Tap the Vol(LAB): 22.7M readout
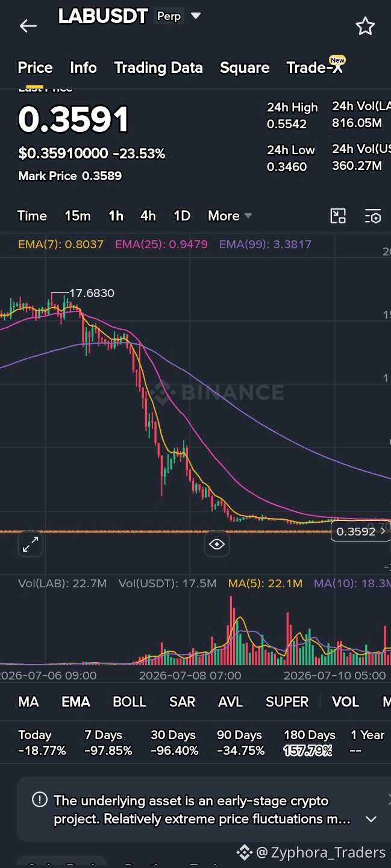This screenshot has width=391, height=868. click(63, 583)
